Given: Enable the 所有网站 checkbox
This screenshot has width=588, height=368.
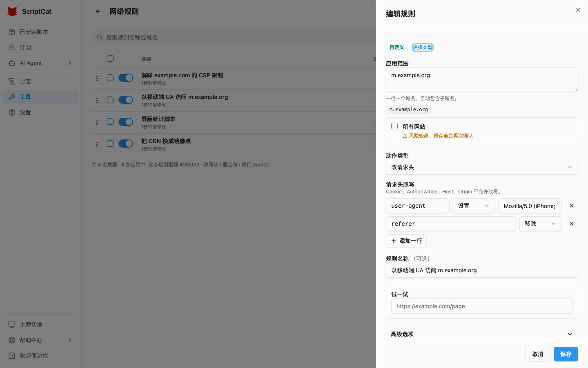Looking at the screenshot, I should pyautogui.click(x=394, y=126).
